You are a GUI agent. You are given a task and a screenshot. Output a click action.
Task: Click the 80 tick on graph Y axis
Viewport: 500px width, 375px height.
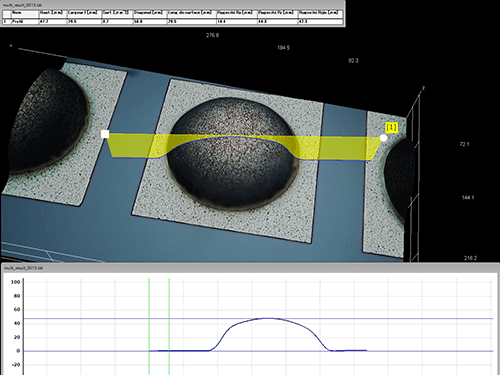point(17,296)
